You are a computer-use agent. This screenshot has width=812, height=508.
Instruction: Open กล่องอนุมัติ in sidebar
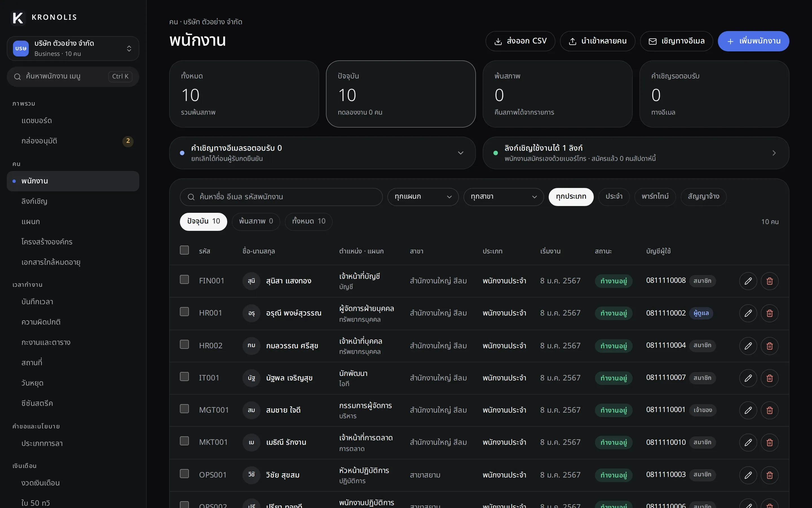tap(73, 141)
